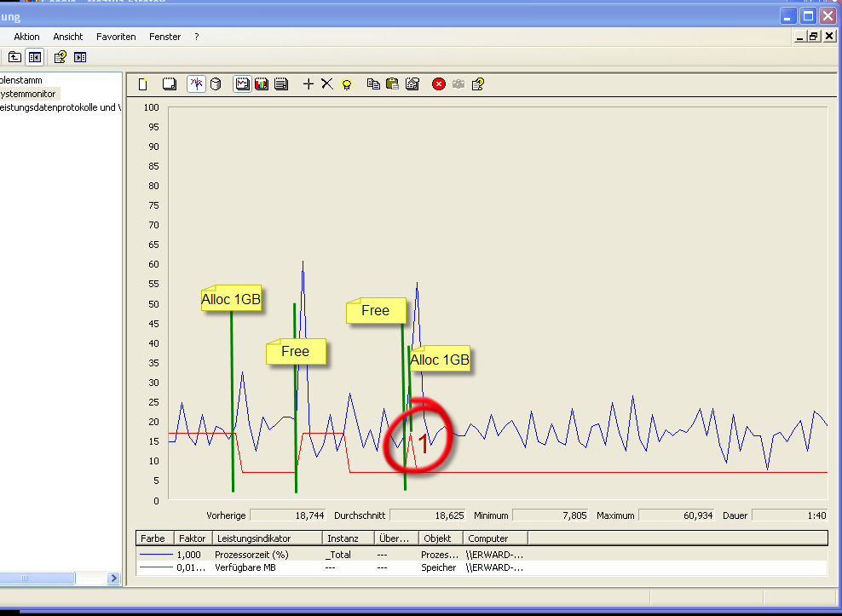Viewport: 842px width, 616px height.
Task: Close the inner console child window
Action: [829, 36]
